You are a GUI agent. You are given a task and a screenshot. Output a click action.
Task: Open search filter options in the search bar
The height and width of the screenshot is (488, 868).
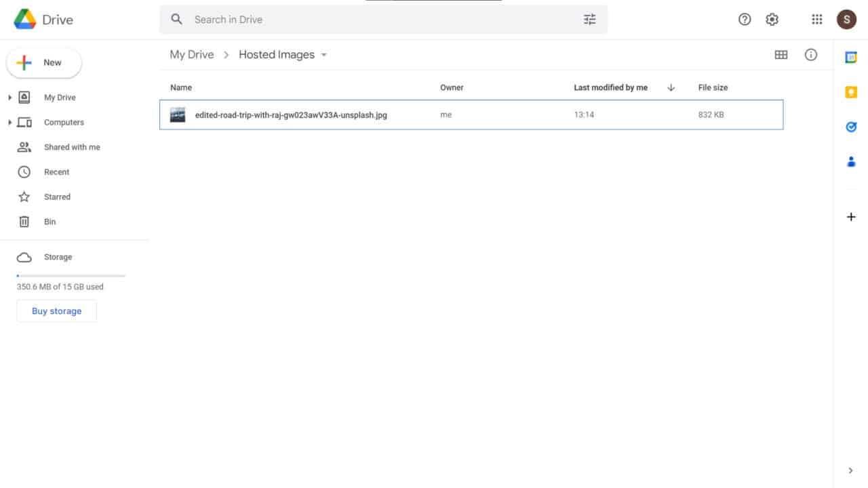point(589,19)
